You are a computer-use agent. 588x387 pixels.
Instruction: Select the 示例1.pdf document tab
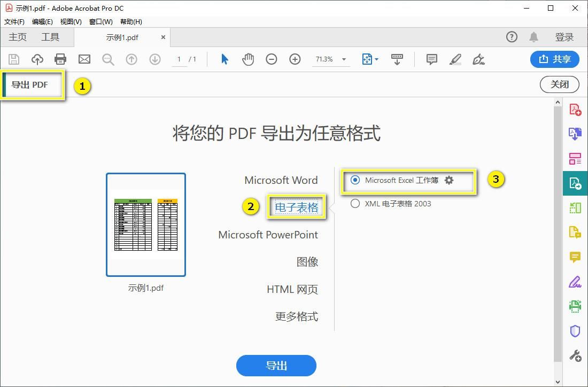click(122, 37)
